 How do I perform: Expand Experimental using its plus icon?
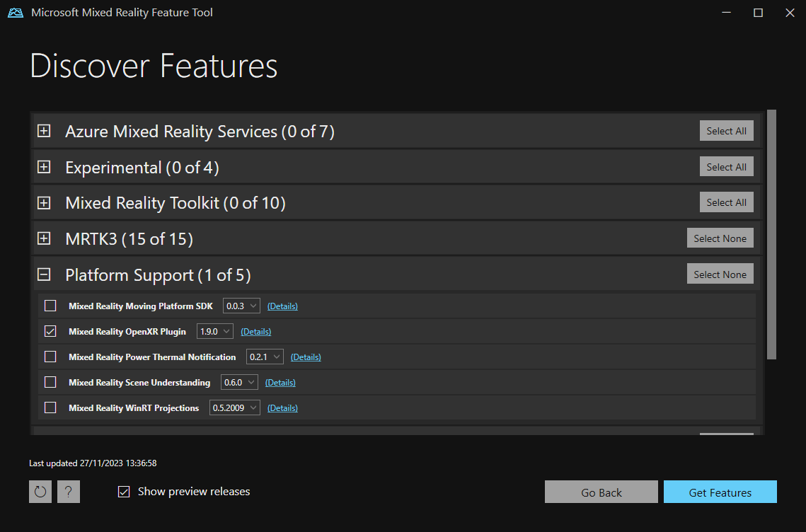[44, 167]
